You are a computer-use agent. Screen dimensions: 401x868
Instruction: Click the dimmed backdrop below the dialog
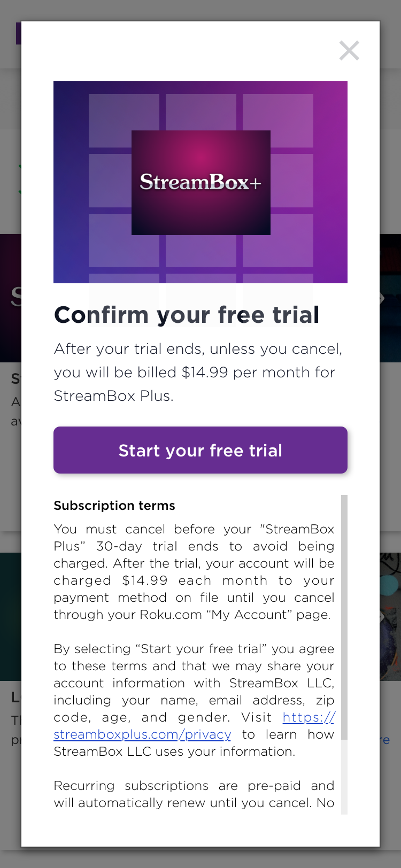click(x=200, y=857)
